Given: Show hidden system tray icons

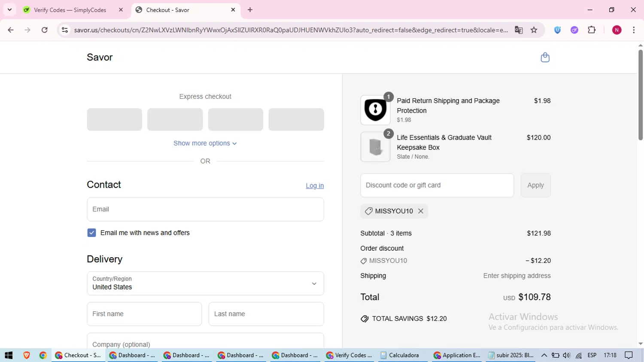Looking at the screenshot, I should tap(544, 355).
